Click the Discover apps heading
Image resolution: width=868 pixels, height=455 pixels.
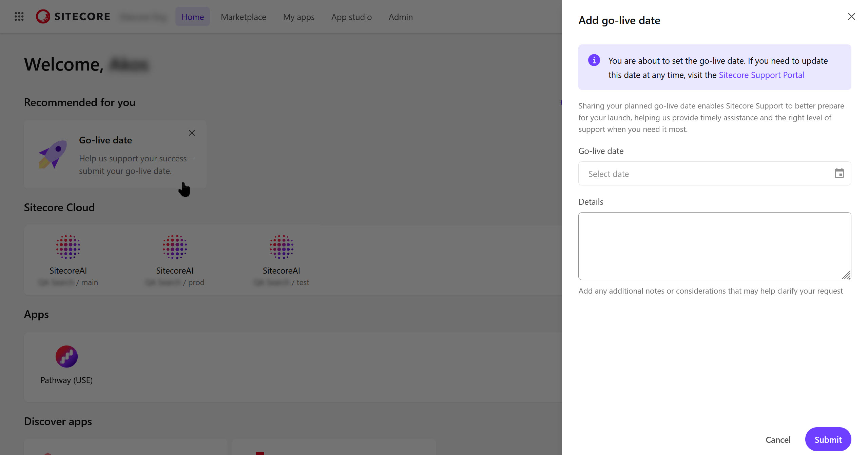58,421
